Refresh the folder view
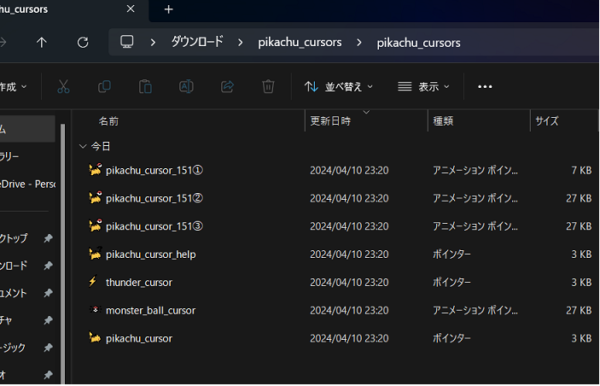 [83, 42]
